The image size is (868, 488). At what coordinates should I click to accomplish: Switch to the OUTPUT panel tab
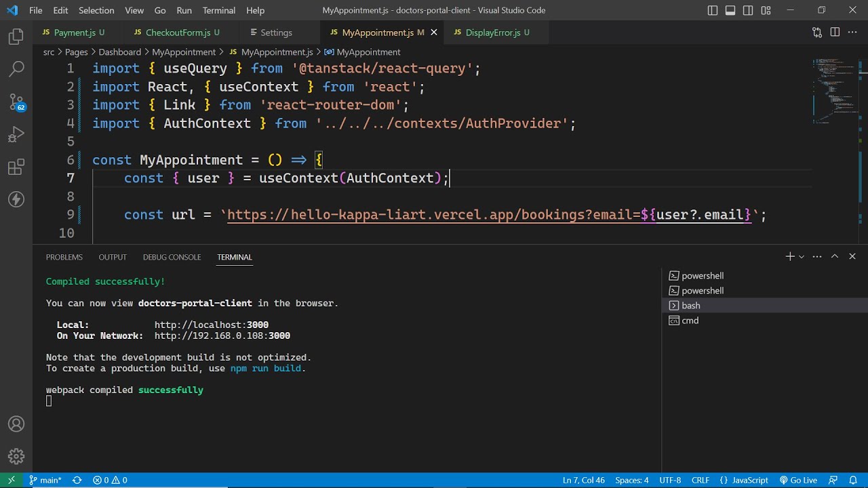(113, 258)
